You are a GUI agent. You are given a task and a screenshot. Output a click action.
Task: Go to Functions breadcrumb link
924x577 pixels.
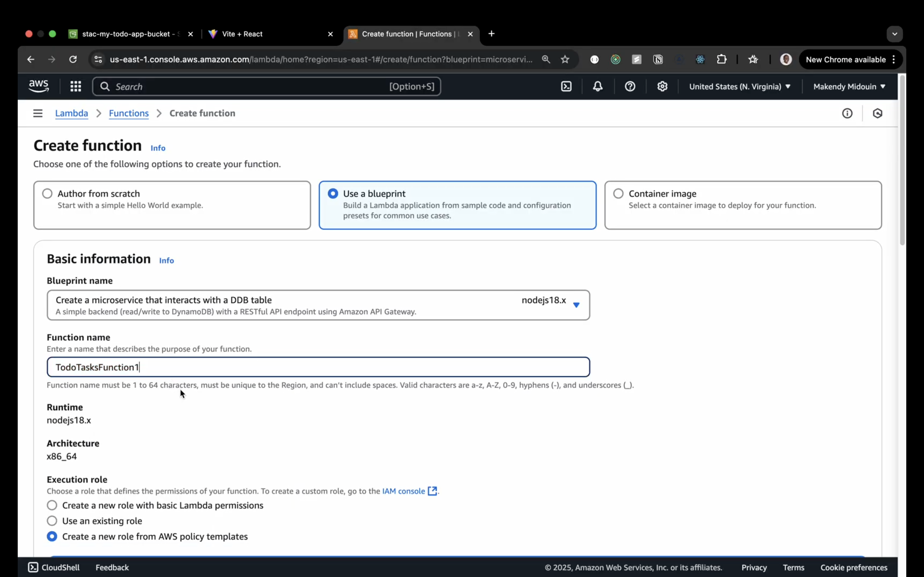point(129,113)
